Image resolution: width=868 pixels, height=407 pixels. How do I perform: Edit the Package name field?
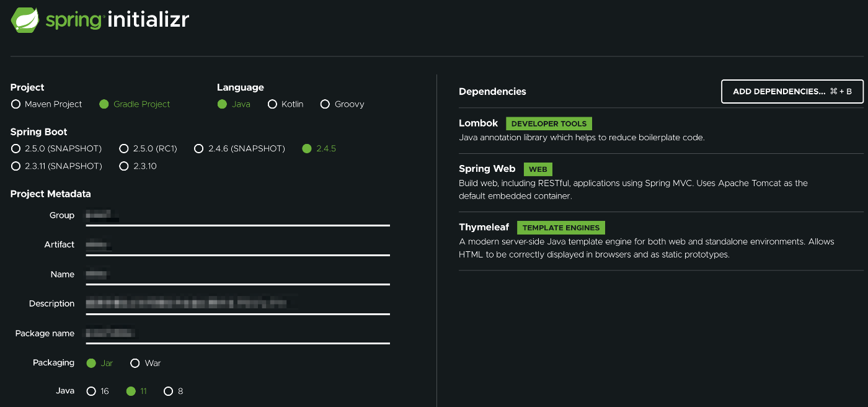(x=237, y=334)
